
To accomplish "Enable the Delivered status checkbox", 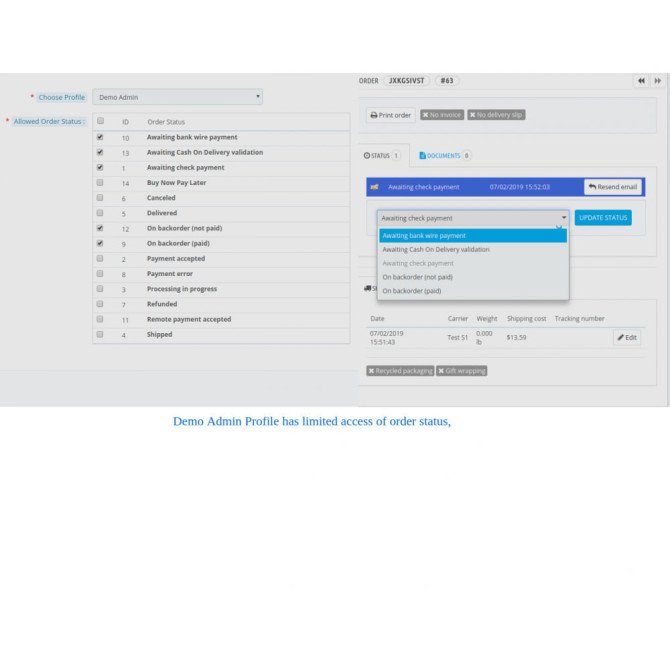I will pos(100,213).
